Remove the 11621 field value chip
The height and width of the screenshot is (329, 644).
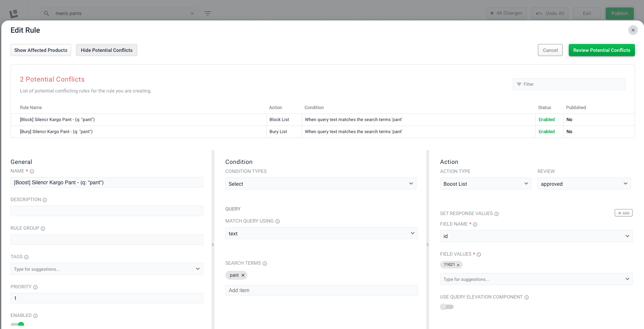pyautogui.click(x=458, y=265)
